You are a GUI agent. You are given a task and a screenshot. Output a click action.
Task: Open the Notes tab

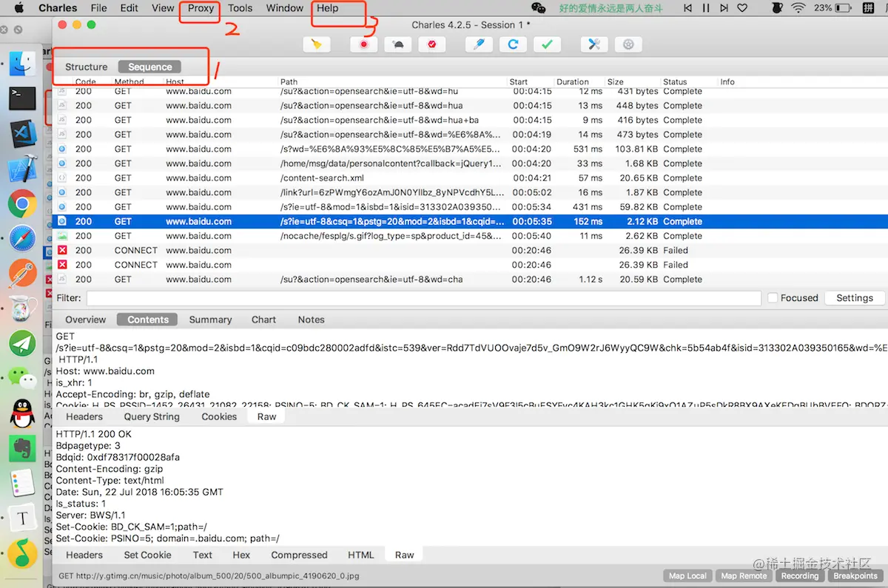coord(311,320)
